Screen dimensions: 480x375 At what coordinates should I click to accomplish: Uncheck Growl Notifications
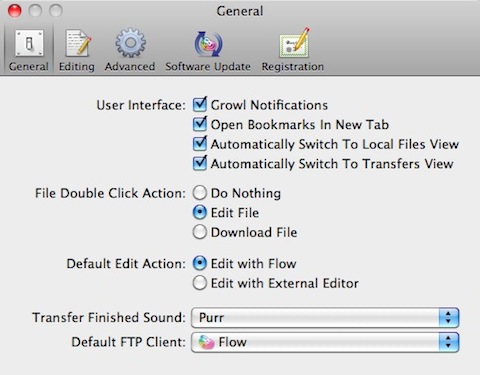click(x=200, y=105)
